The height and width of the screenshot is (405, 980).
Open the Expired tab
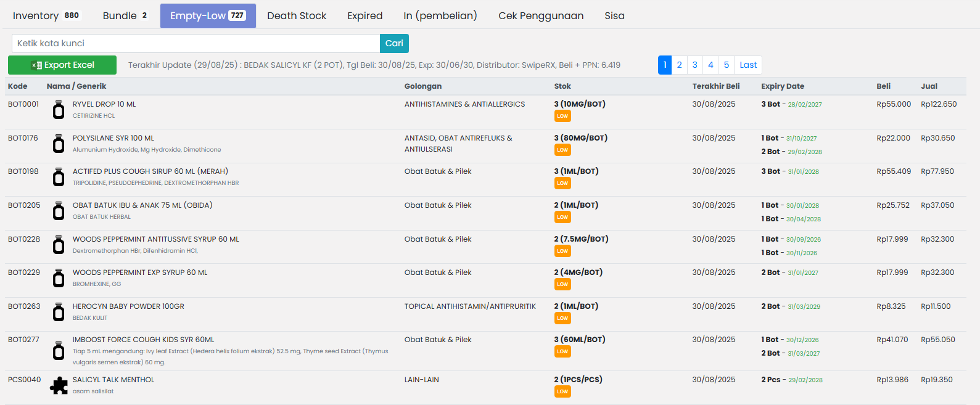coord(364,15)
